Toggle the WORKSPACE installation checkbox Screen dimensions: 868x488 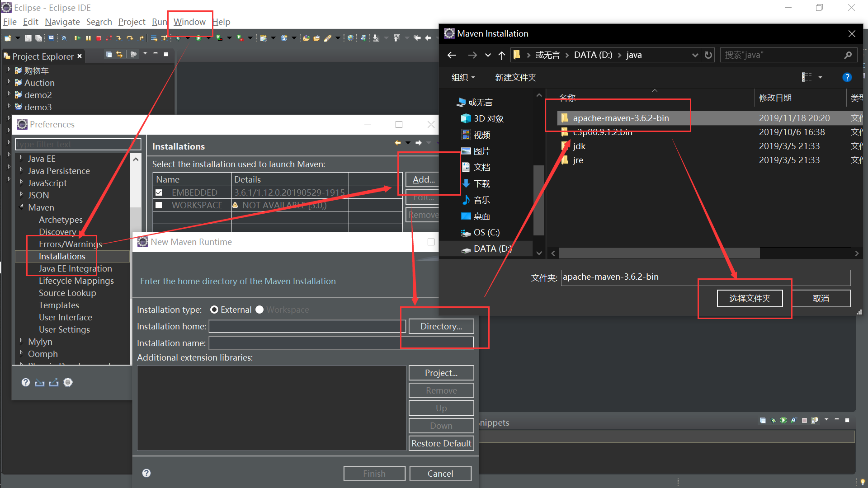point(159,205)
